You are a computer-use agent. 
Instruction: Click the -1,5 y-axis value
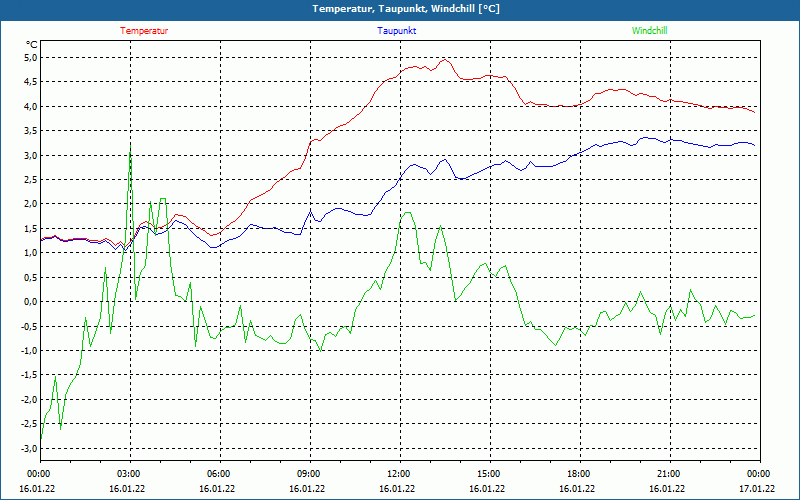[30, 375]
